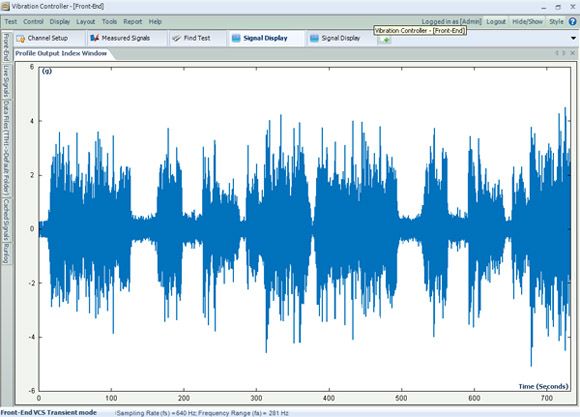The width and height of the screenshot is (580, 417).
Task: Open the blue help question mark icon
Action: (x=573, y=21)
